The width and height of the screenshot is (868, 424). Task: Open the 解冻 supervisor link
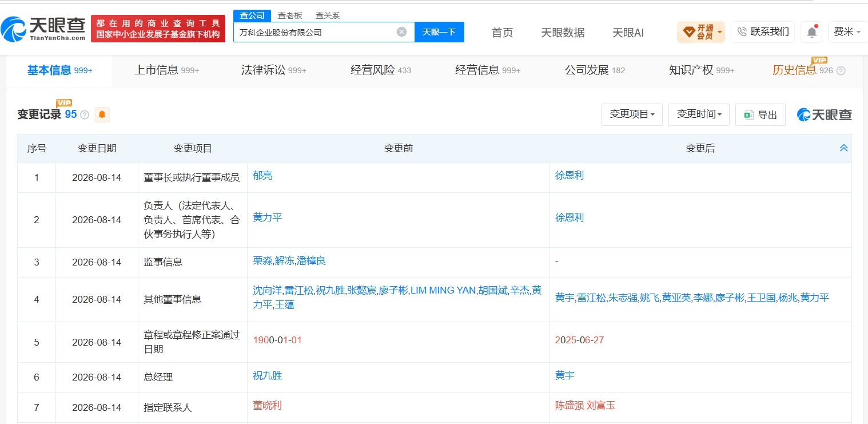[x=284, y=261]
